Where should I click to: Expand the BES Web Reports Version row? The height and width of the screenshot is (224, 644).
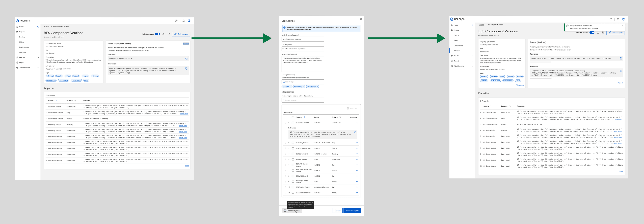pos(357,165)
